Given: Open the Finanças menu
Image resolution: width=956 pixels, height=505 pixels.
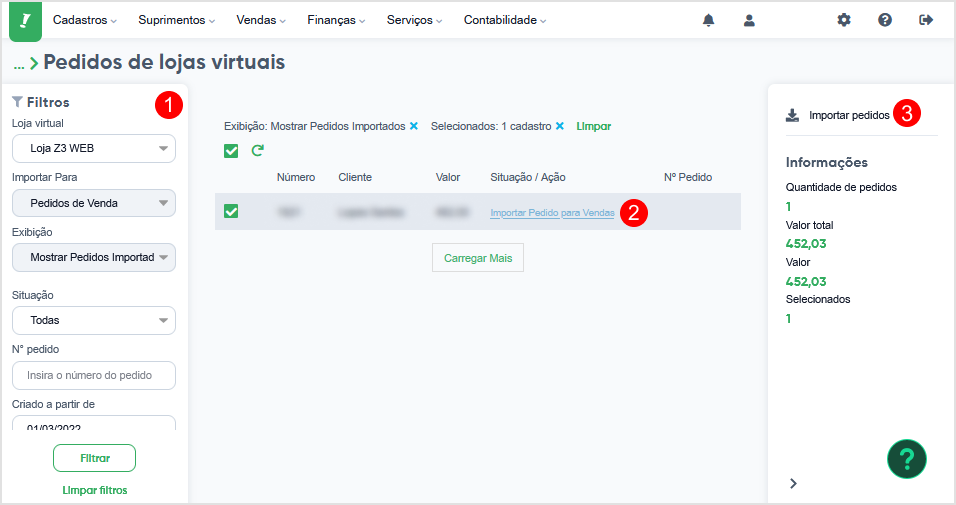Looking at the screenshot, I should coord(336,20).
